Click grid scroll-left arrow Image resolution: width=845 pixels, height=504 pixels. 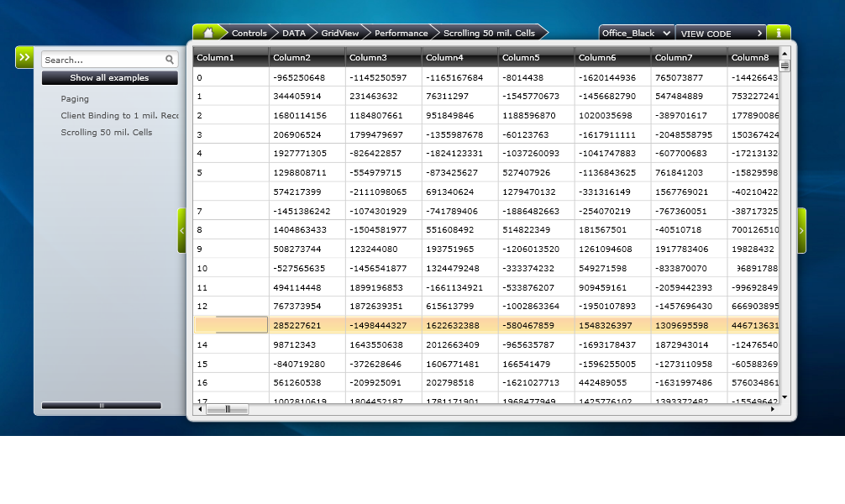(201, 409)
